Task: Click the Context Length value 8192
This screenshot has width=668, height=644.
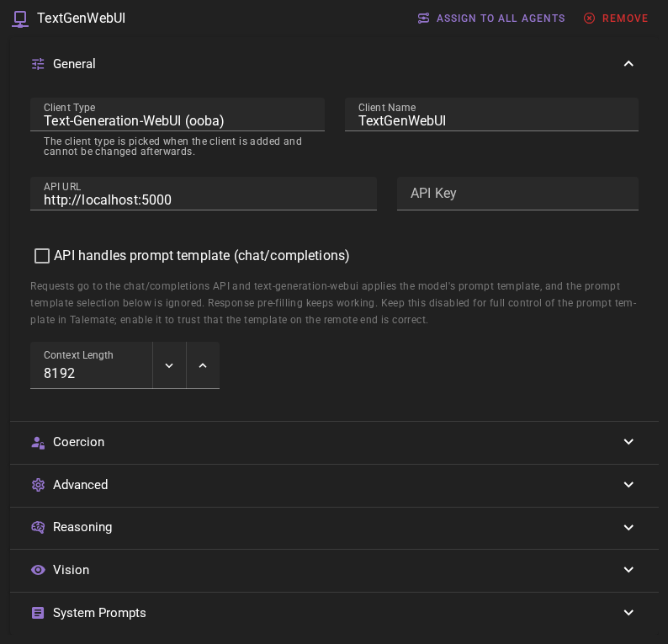Action: click(x=59, y=374)
